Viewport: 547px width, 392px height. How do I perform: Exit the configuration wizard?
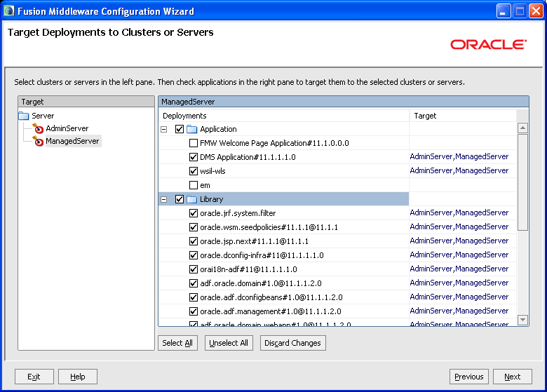(34, 377)
